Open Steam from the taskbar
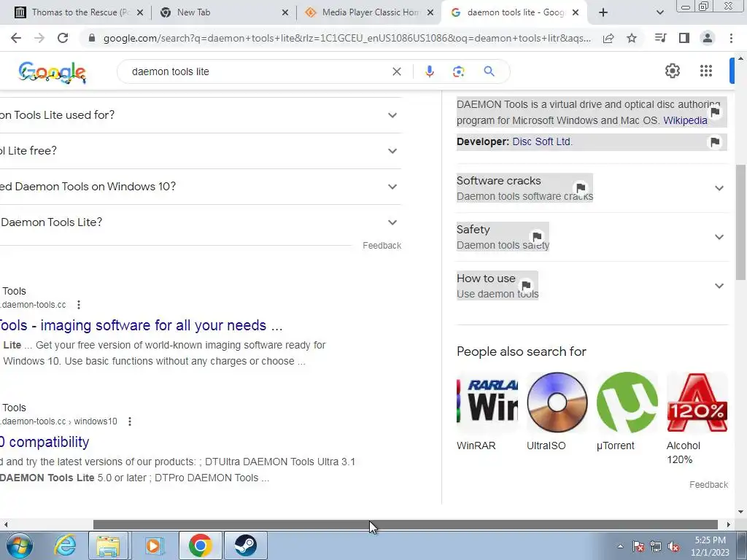 (x=245, y=545)
